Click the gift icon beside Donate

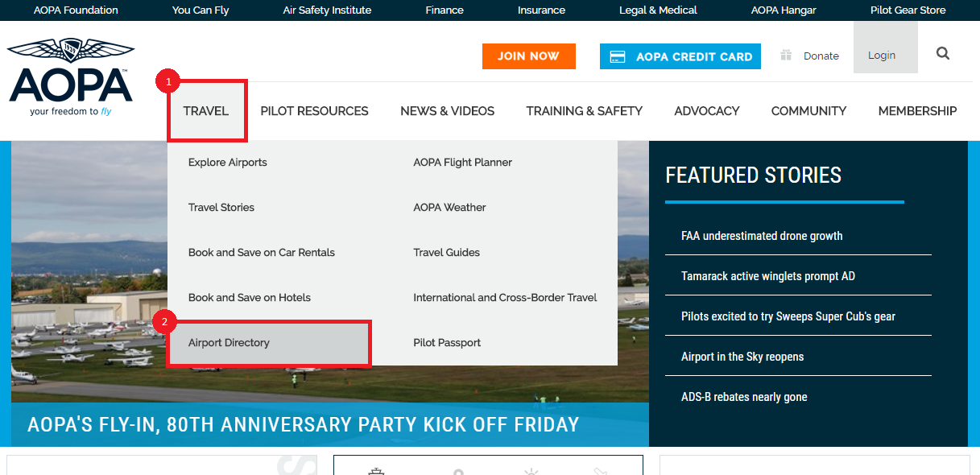[x=786, y=56]
